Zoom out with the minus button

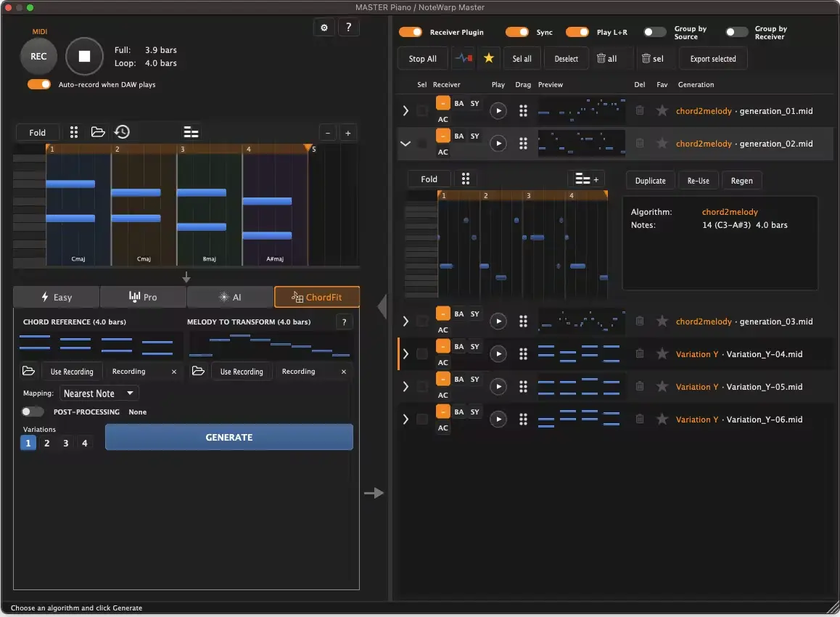(328, 133)
